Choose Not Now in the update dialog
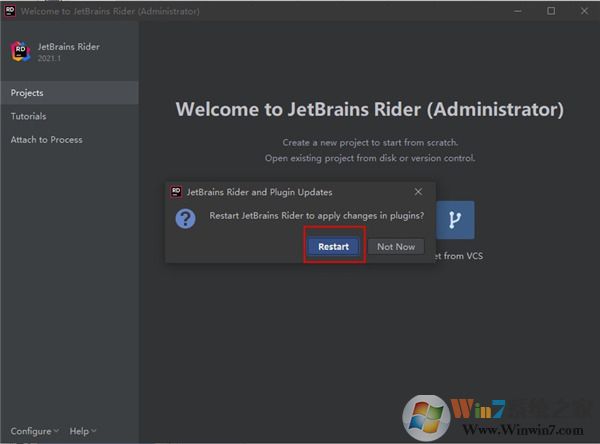The height and width of the screenshot is (444, 600). pos(395,247)
